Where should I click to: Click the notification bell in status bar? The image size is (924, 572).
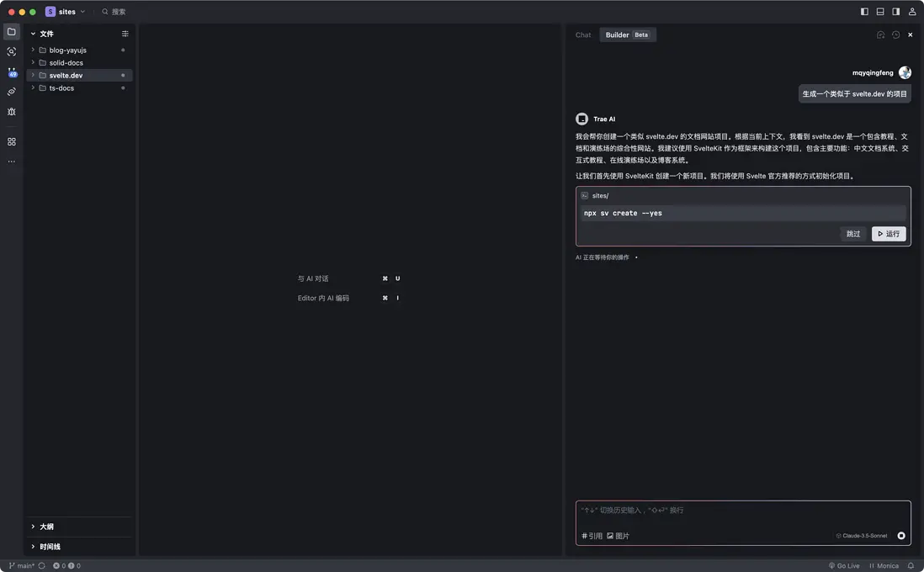click(911, 566)
